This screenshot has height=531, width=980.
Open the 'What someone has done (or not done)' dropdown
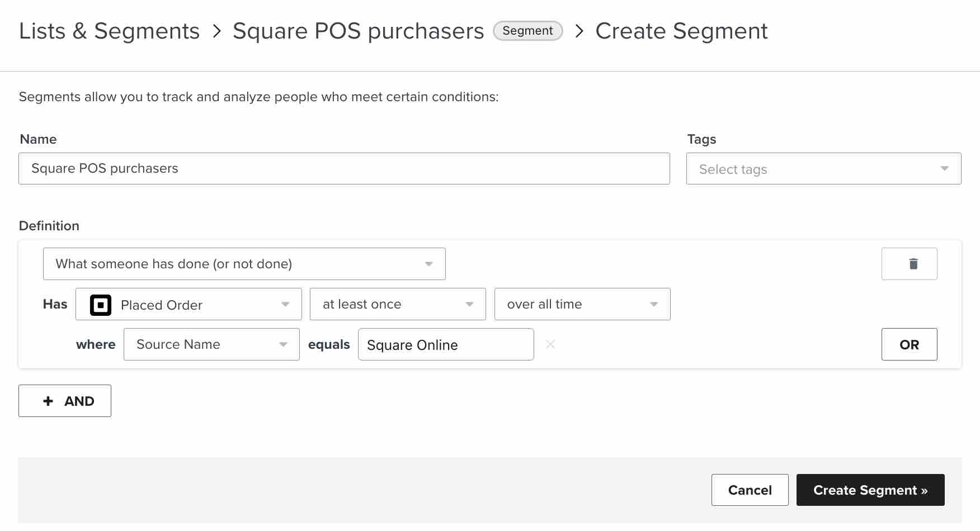[244, 263]
